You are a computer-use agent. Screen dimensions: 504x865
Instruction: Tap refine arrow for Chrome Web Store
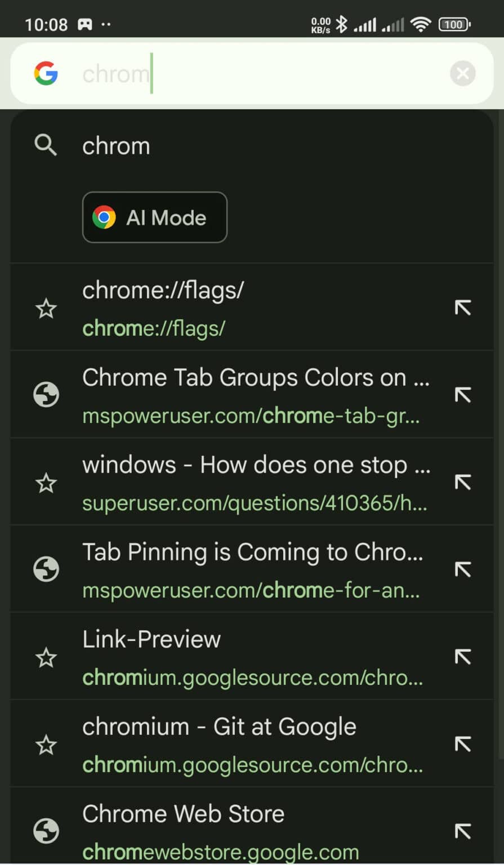463,831
